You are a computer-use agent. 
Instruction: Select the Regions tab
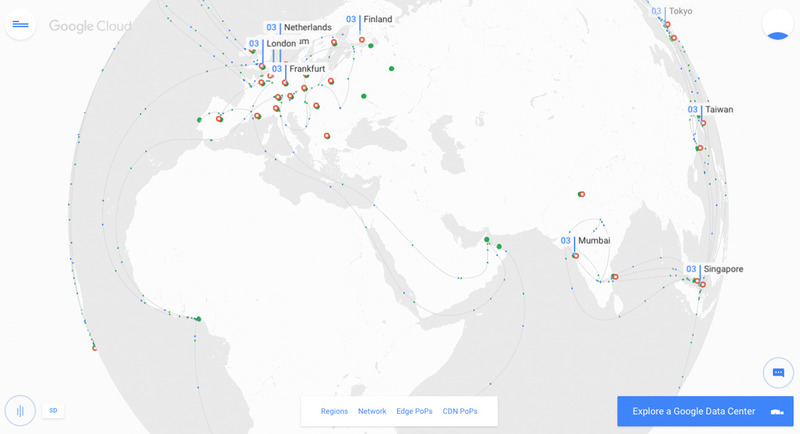pyautogui.click(x=334, y=411)
